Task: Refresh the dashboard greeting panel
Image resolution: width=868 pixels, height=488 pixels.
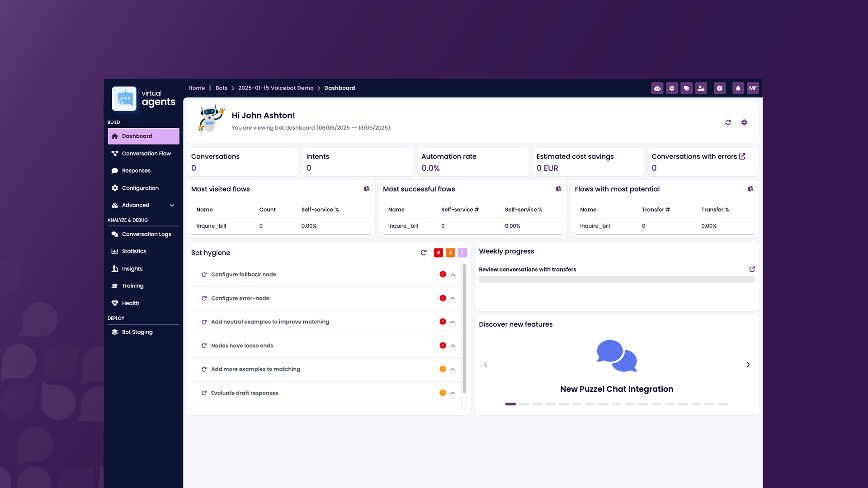Action: tap(728, 122)
